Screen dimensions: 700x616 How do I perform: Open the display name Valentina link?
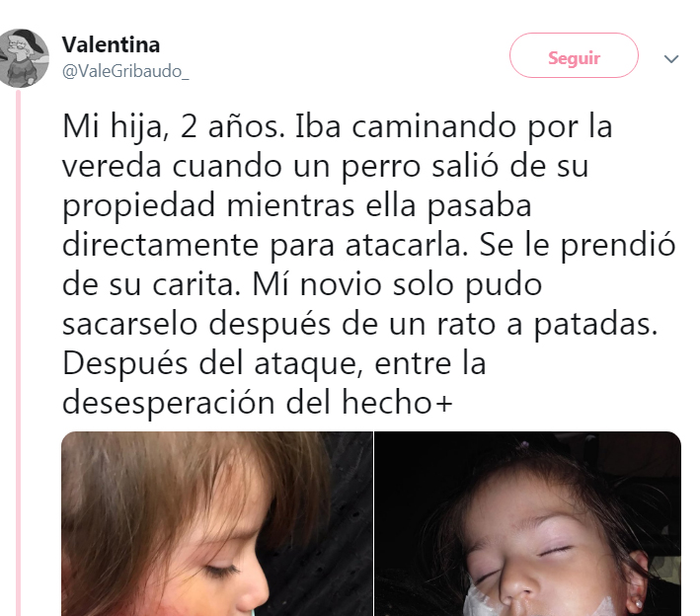tap(111, 44)
